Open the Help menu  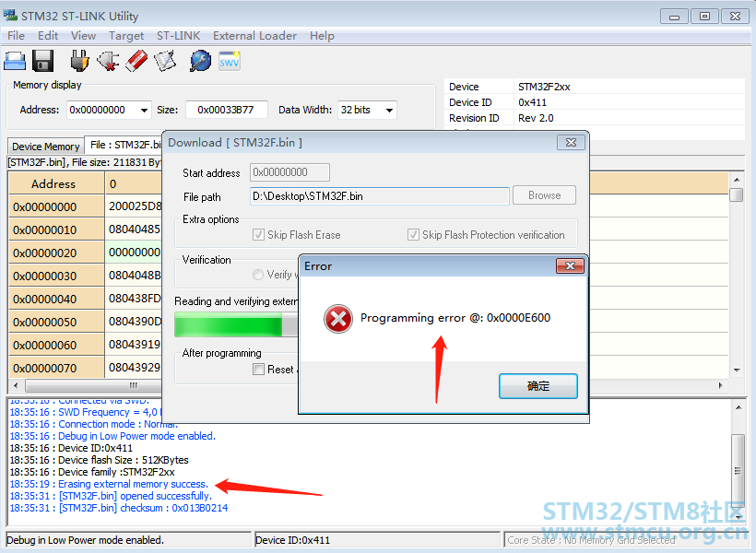coord(322,36)
